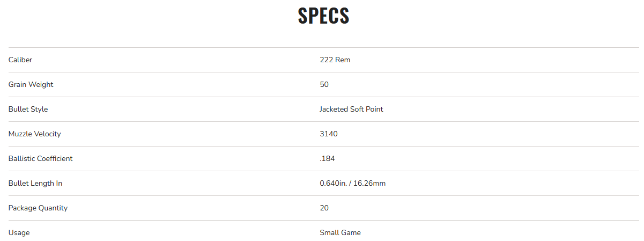Click the 16.26mm millimeter measurement
This screenshot has width=644, height=241.
coord(370,183)
